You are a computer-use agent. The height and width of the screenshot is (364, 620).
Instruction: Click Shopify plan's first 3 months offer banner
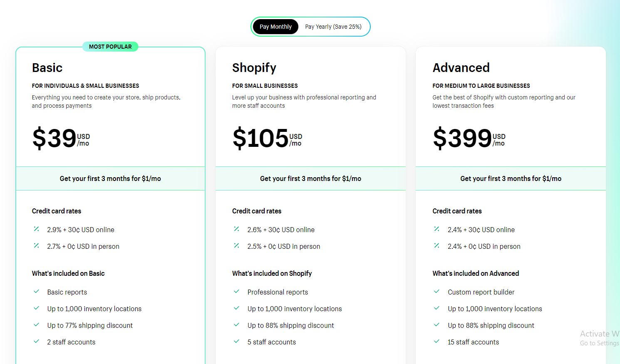point(310,178)
